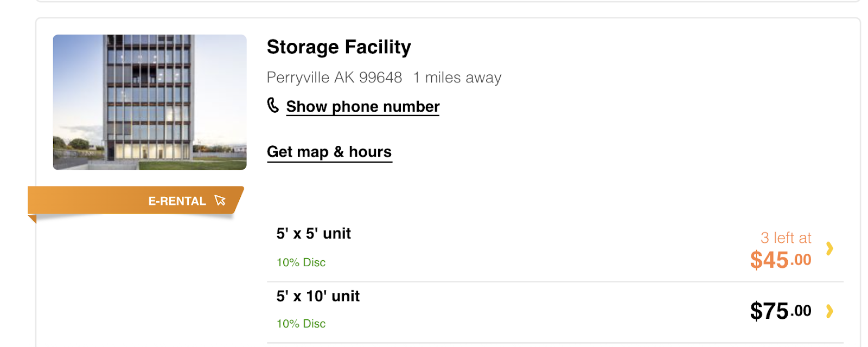Click the phone handset icon
The height and width of the screenshot is (347, 868).
tap(273, 105)
